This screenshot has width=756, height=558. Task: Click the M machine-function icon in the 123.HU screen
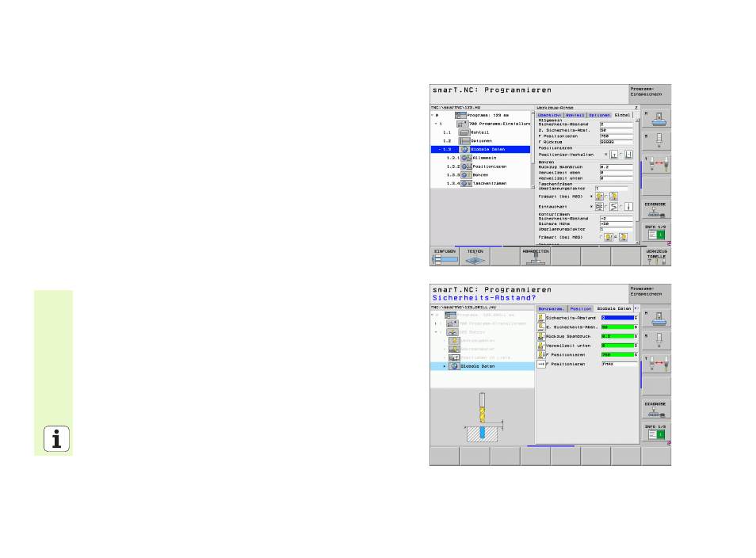656,119
